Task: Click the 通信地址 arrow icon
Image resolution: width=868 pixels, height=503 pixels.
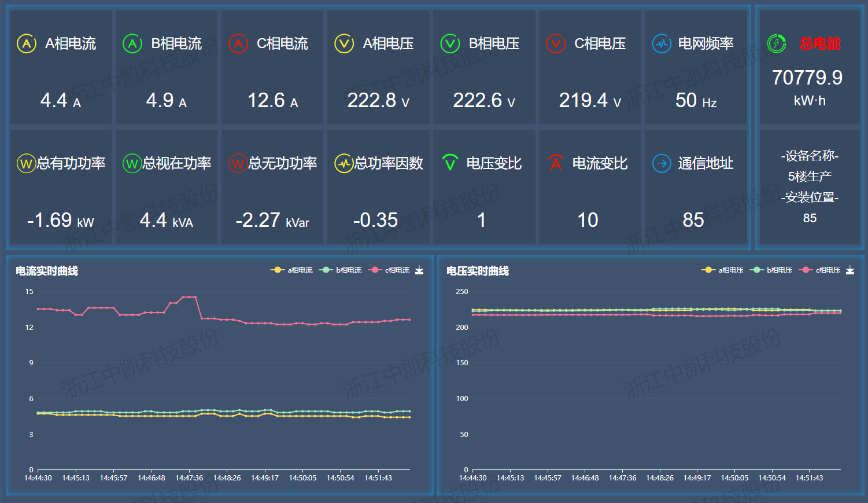Action: coord(662,164)
